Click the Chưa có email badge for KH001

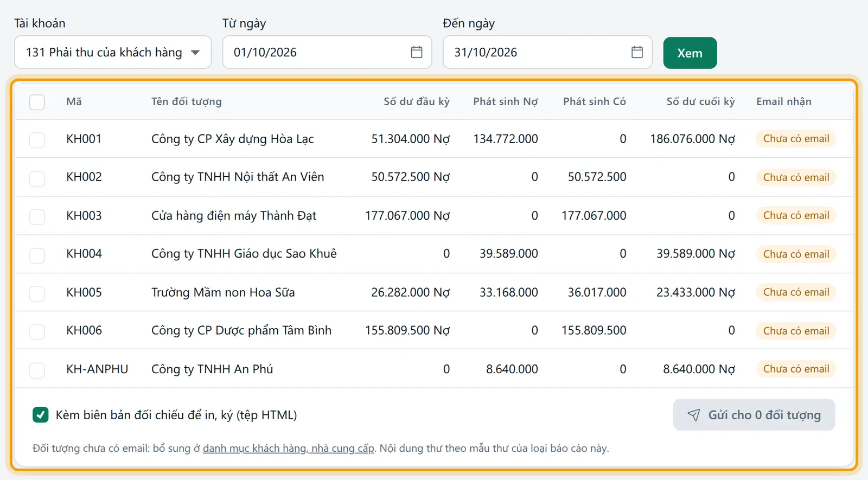(x=796, y=139)
